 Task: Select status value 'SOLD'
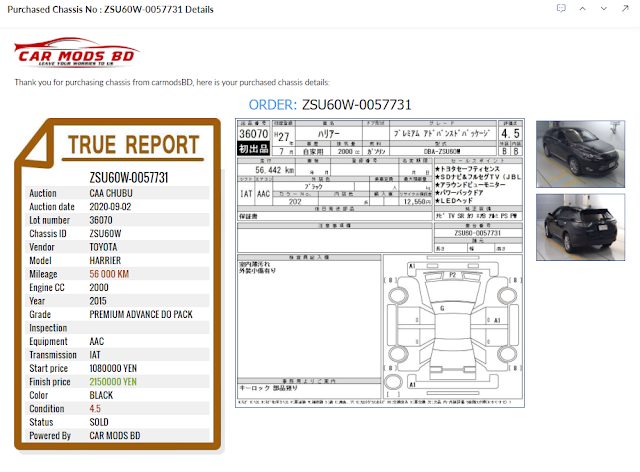[99, 422]
